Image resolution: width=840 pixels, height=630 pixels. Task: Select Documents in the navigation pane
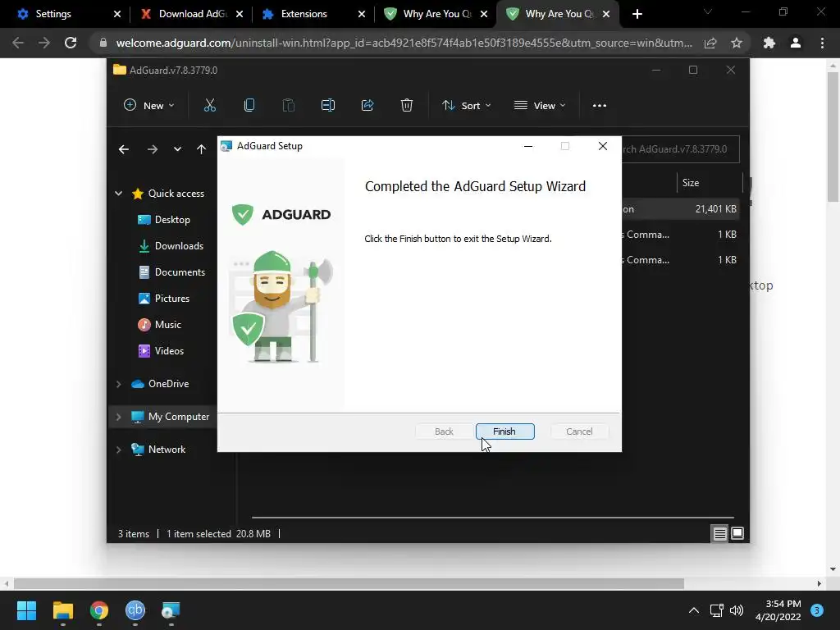(x=171, y=272)
